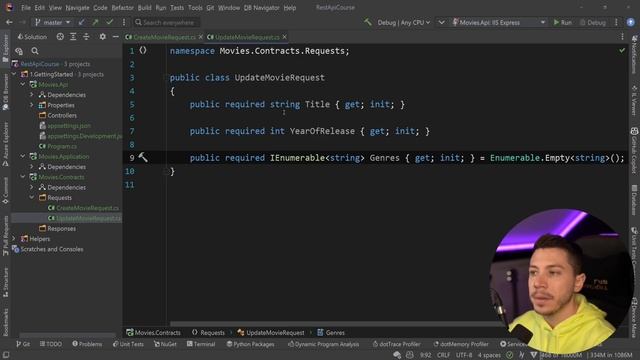640x360 pixels.
Task: Click the Build hammer icon
Action: [368, 22]
